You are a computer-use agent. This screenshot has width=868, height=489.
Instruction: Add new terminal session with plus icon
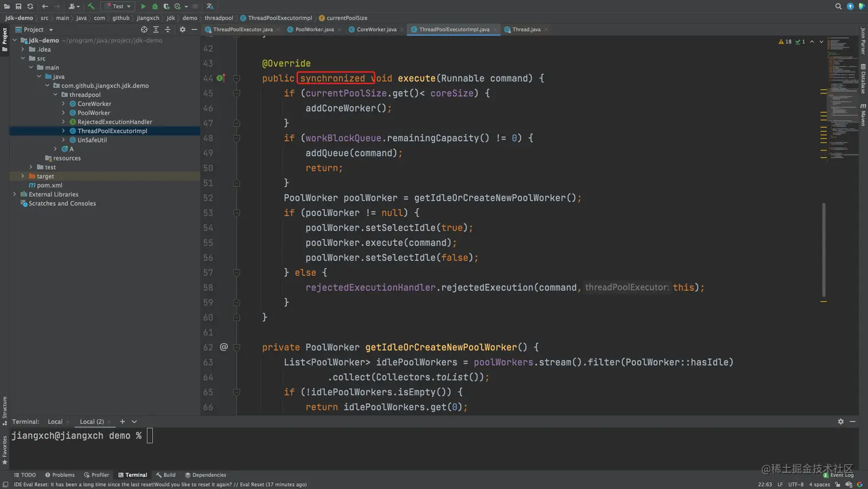coord(122,422)
